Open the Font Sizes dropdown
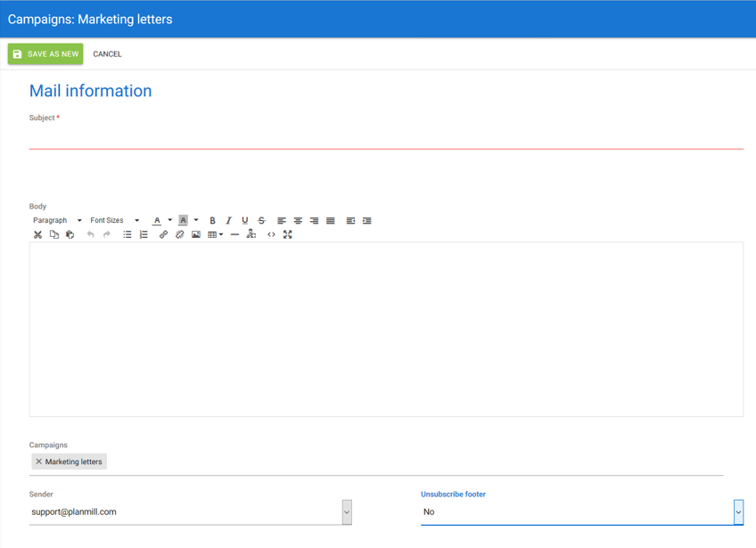The width and height of the screenshot is (756, 548). [114, 221]
